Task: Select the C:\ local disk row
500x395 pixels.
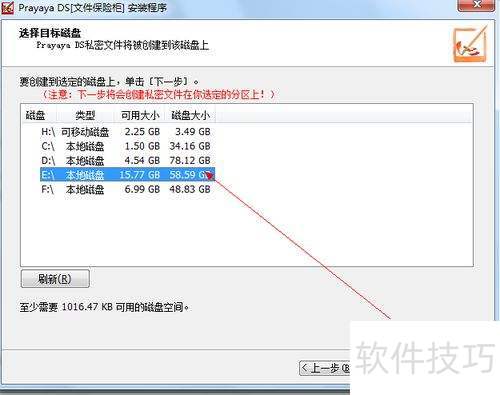Action: coord(127,146)
